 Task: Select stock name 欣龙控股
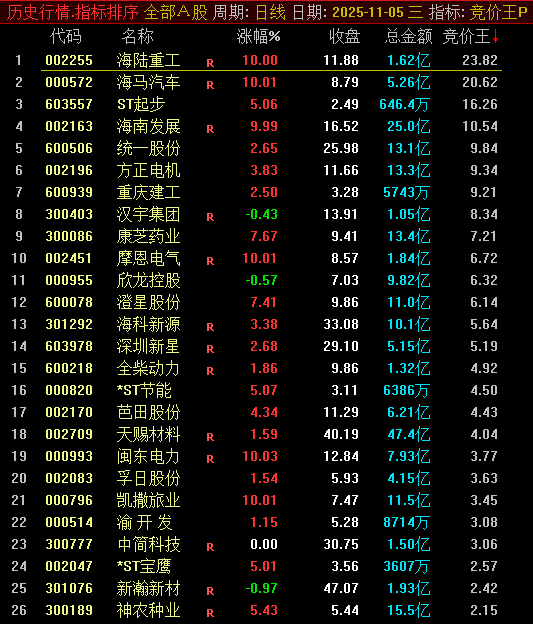click(148, 281)
